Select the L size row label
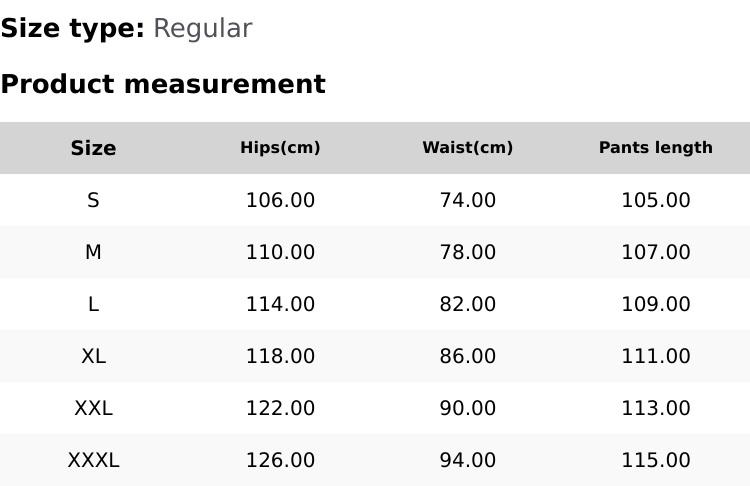The height and width of the screenshot is (486, 750). point(93,304)
